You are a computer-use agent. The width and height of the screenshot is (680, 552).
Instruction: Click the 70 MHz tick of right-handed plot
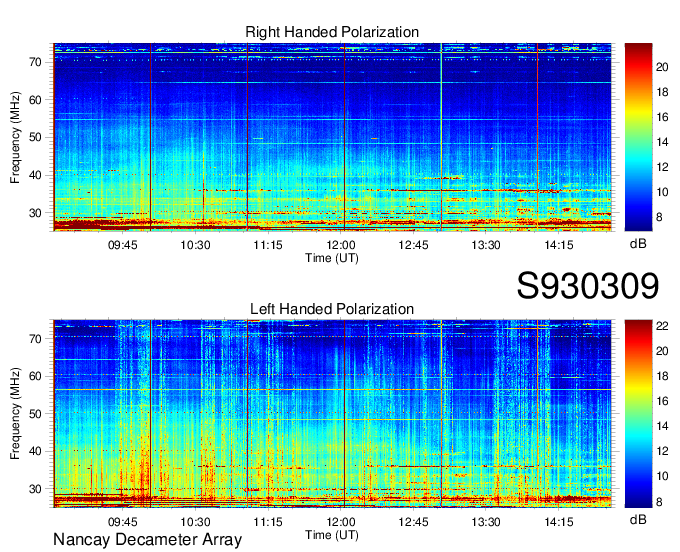click(x=36, y=62)
